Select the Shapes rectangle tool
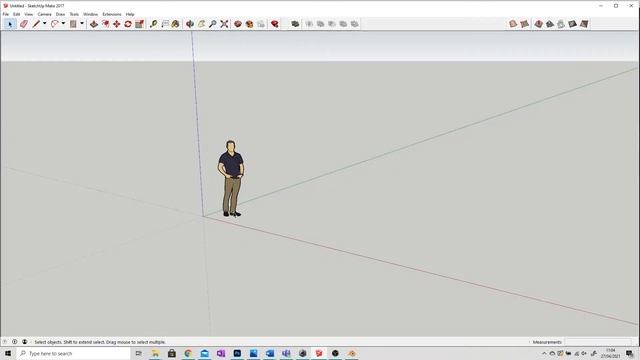Image resolution: width=640 pixels, height=360 pixels. (x=73, y=24)
